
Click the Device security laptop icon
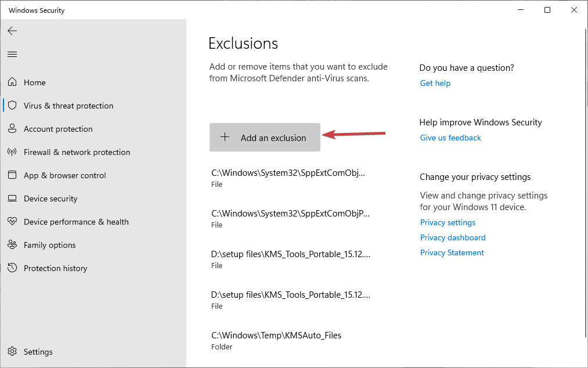point(12,198)
